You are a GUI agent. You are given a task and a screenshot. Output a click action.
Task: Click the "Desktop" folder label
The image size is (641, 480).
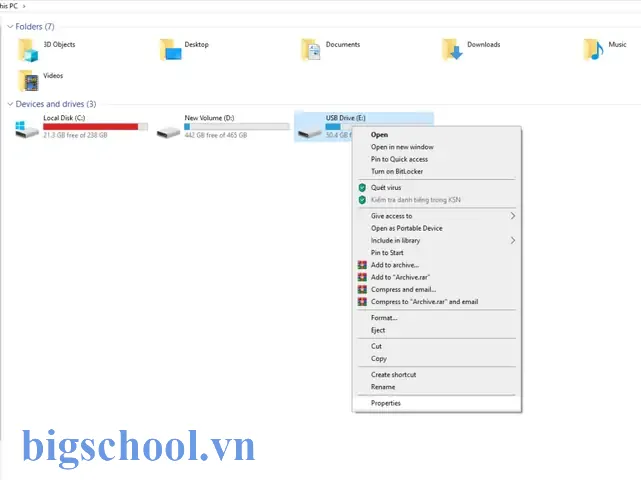pyautogui.click(x=197, y=45)
